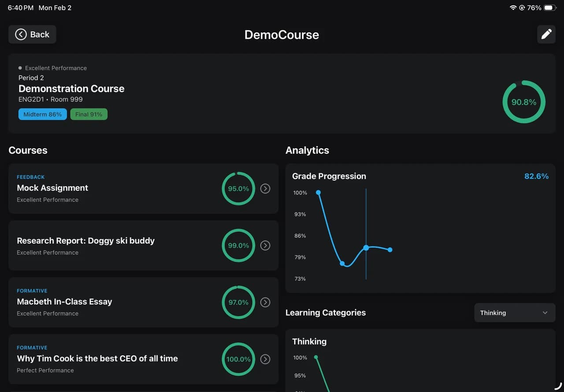The height and width of the screenshot is (392, 564).
Task: Click the Grade Progression vertical marker line
Action: click(366, 234)
